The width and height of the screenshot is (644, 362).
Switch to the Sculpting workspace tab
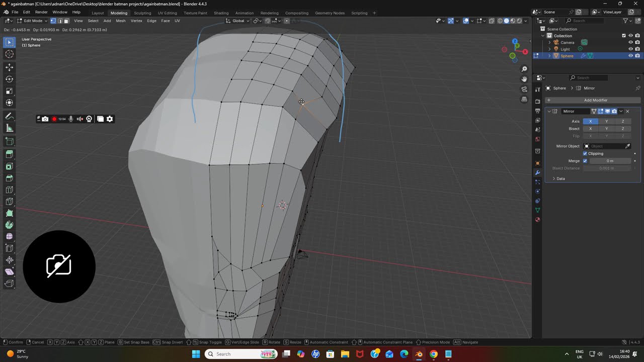coord(142,13)
